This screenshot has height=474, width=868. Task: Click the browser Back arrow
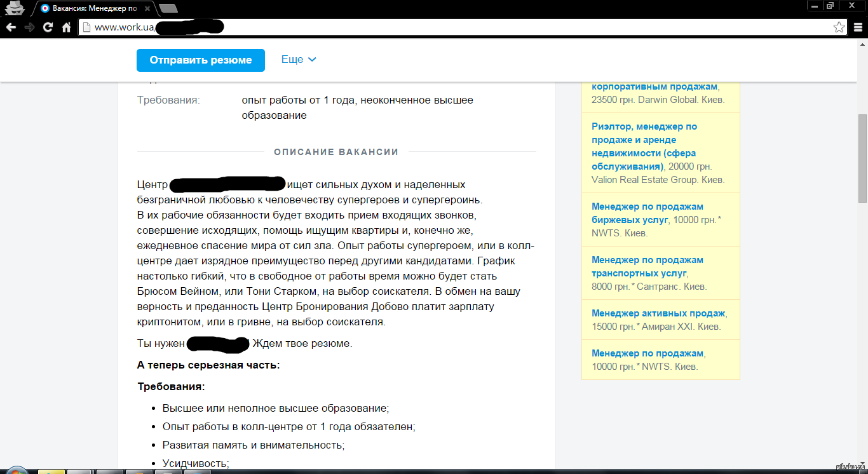(11, 27)
